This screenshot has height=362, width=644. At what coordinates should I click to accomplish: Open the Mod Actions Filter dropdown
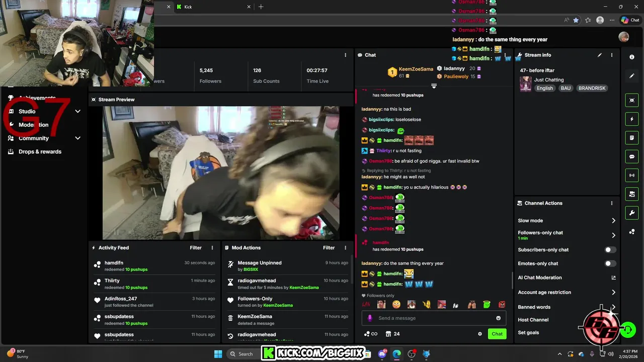(x=329, y=248)
